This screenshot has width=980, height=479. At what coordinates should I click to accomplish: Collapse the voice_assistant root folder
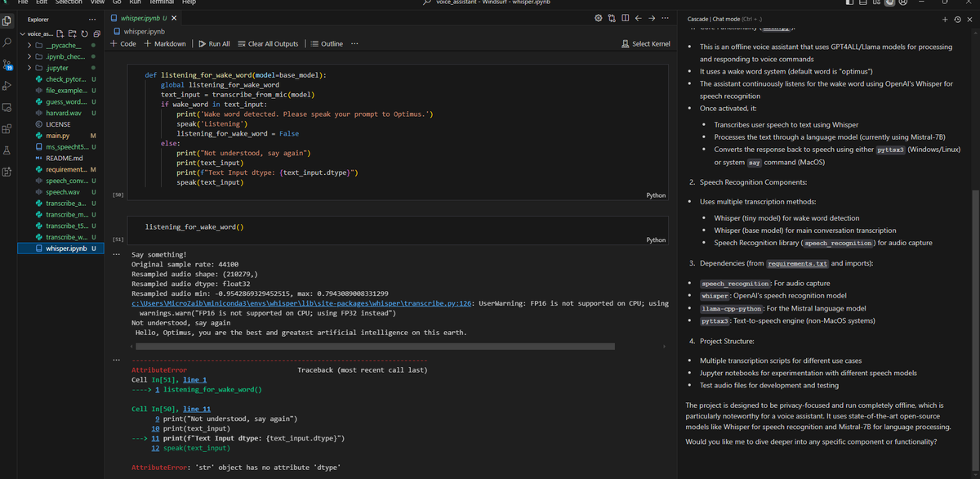[37, 34]
